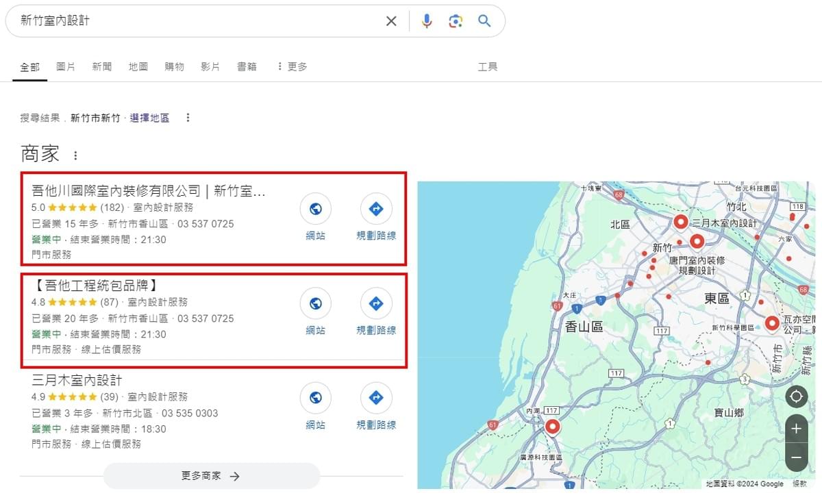
Task: Open directions icon for 三月木室內設計
Action: [376, 398]
